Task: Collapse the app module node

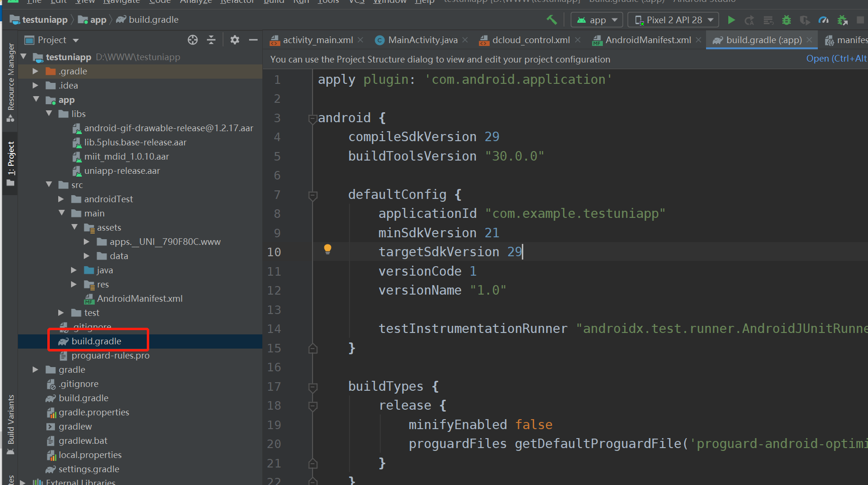Action: [36, 99]
